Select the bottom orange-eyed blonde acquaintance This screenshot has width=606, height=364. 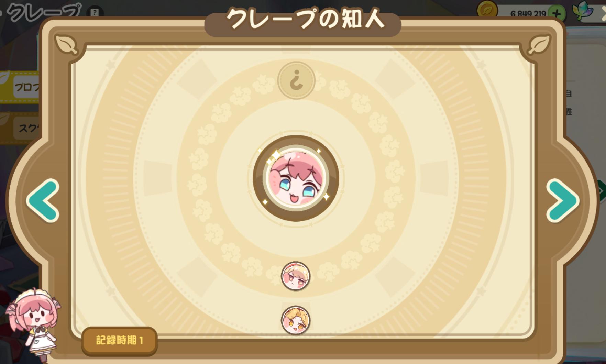pyautogui.click(x=296, y=320)
